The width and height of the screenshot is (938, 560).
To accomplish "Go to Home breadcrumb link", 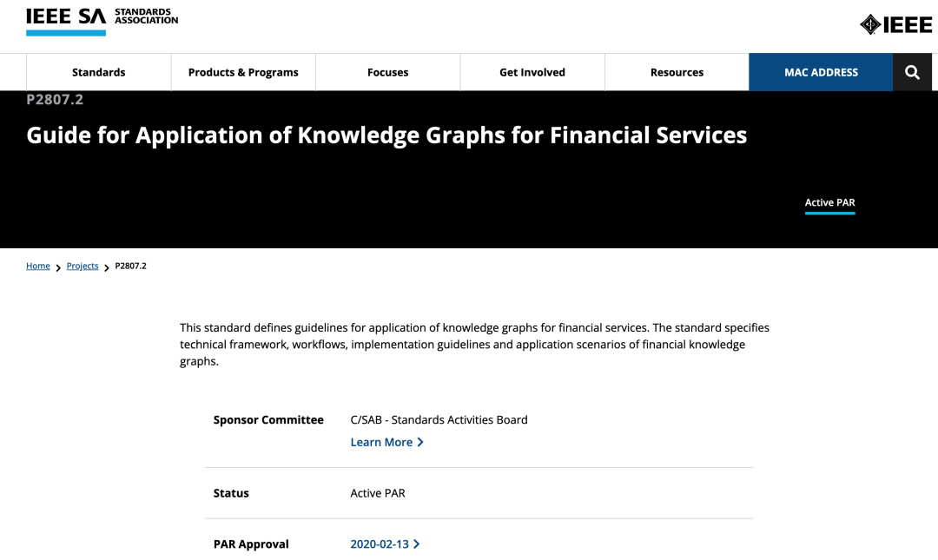I will (38, 266).
